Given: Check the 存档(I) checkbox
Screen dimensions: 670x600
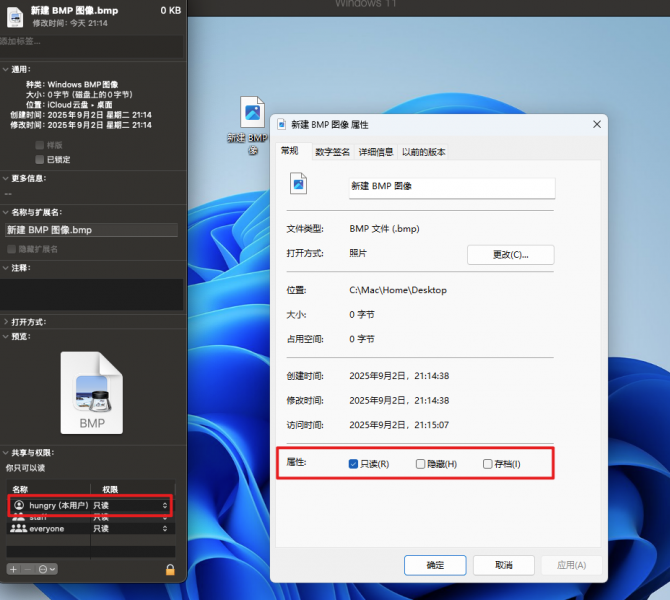Looking at the screenshot, I should pos(488,464).
